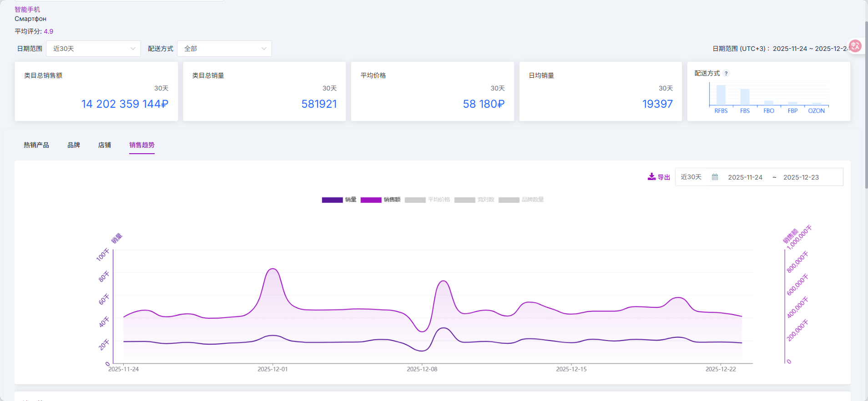
Task: Toggle the 销量 legend series
Action: [x=339, y=200]
